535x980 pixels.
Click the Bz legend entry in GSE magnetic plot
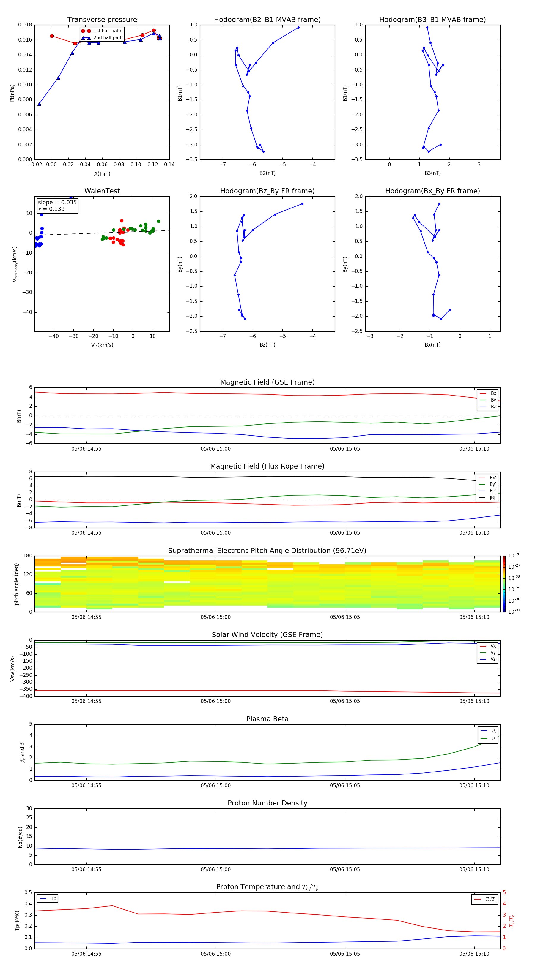[488, 407]
